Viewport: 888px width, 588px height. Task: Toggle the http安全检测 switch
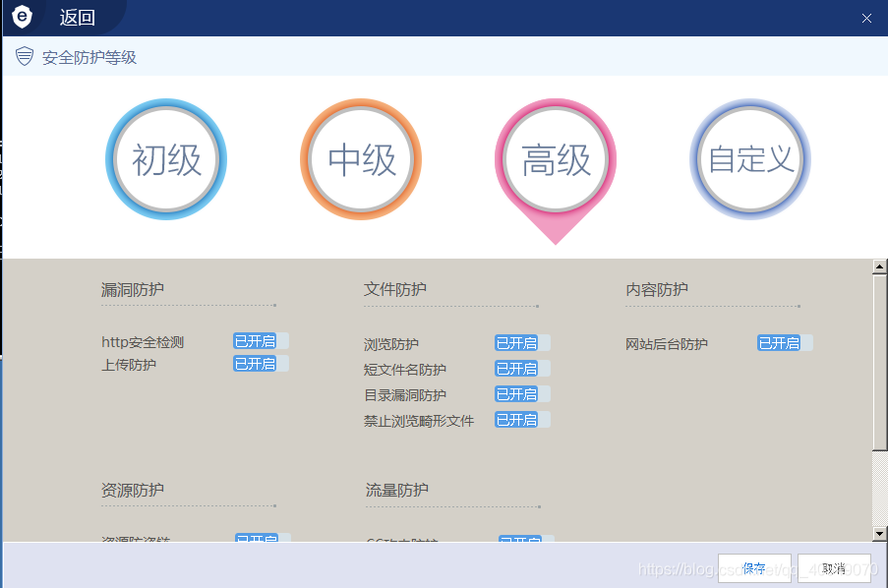261,341
